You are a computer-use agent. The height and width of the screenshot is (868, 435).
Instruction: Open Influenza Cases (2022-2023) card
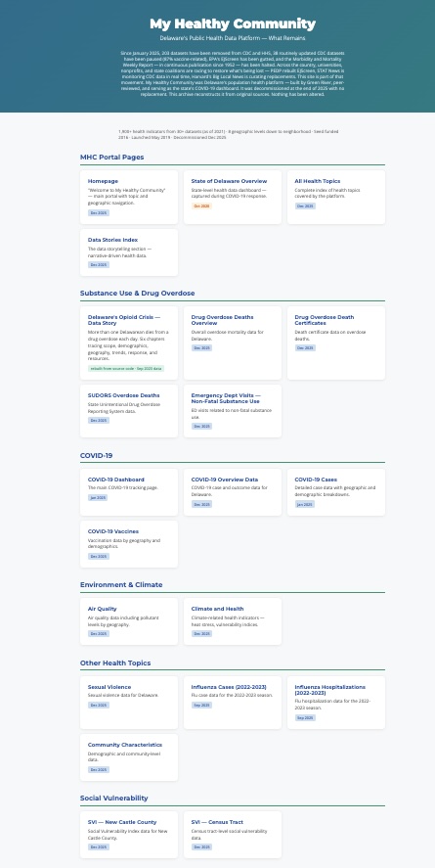tap(233, 703)
